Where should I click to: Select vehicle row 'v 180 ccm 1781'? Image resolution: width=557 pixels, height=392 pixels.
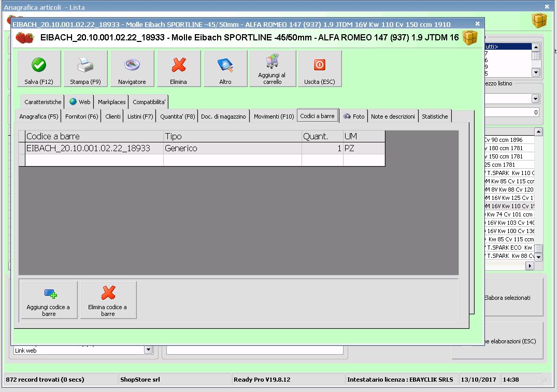click(x=509, y=148)
